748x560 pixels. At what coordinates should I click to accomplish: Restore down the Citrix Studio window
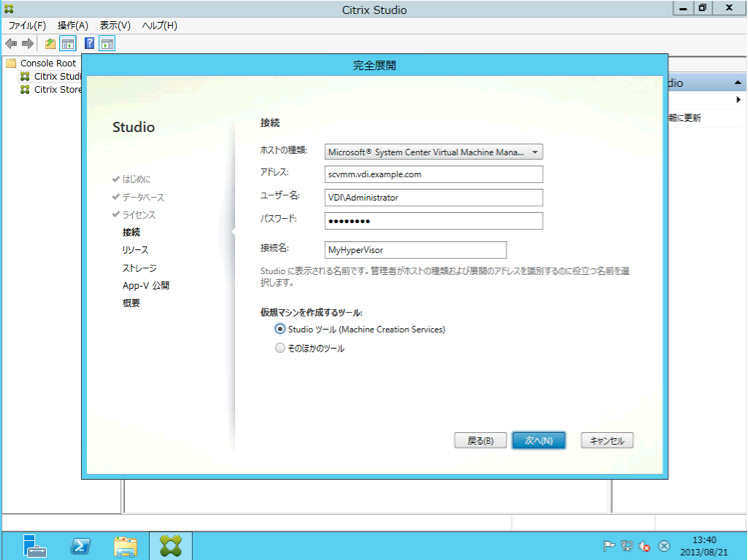pyautogui.click(x=702, y=8)
